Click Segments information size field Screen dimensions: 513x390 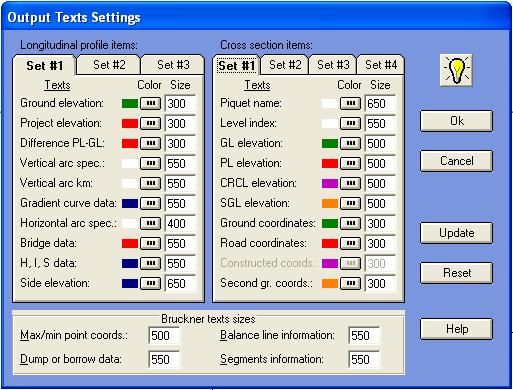click(364, 360)
